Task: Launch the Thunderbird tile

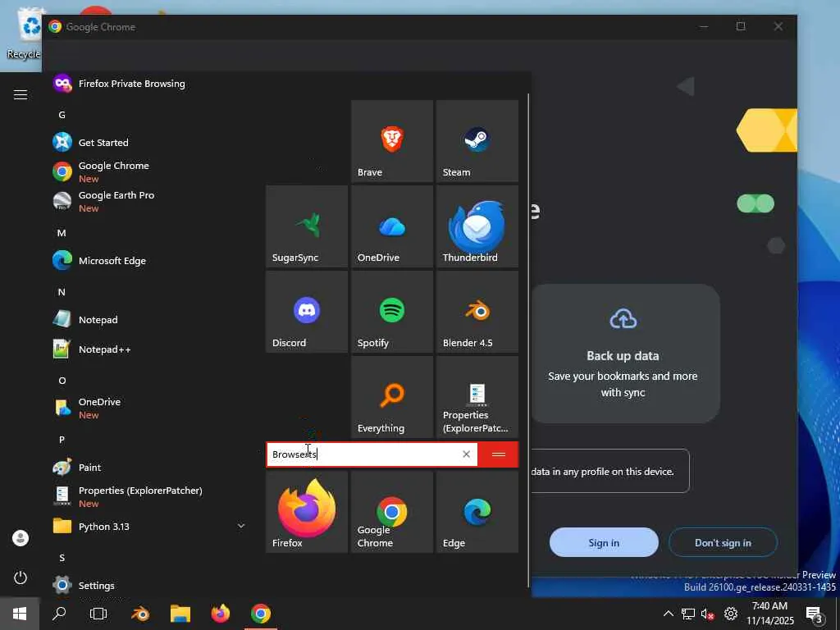Action: (x=477, y=226)
